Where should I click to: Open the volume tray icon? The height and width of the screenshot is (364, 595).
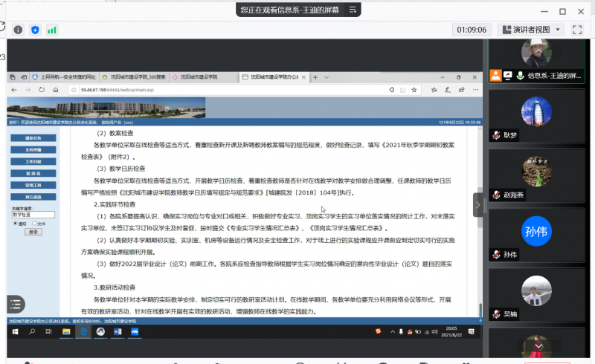click(434, 331)
